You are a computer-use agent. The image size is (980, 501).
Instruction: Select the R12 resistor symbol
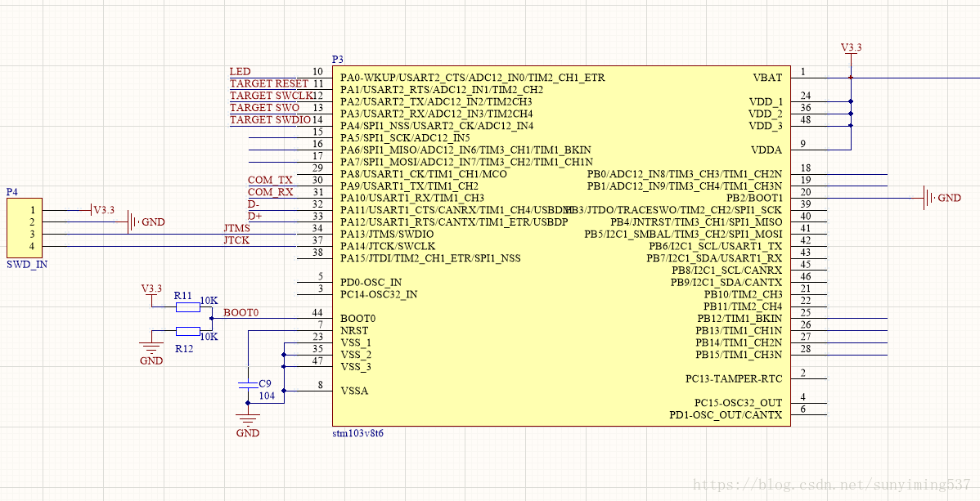click(x=187, y=331)
